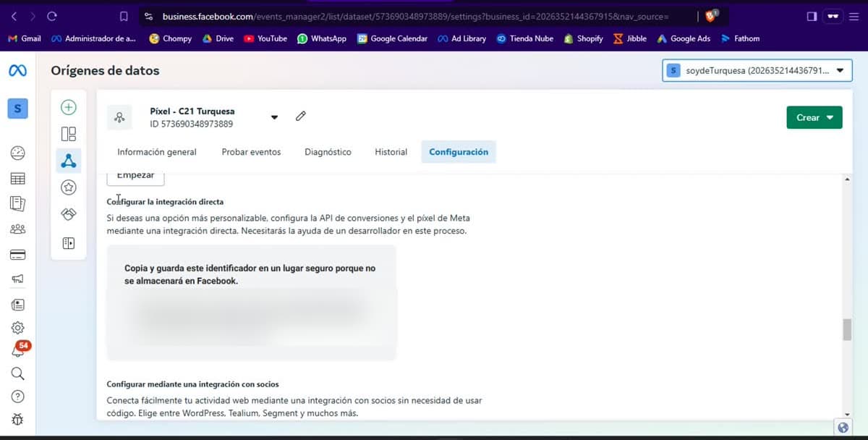Click the pencil edit pixel name icon

point(301,117)
